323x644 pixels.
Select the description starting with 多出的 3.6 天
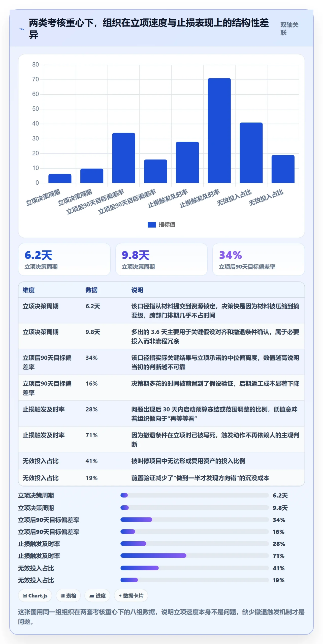(215, 337)
